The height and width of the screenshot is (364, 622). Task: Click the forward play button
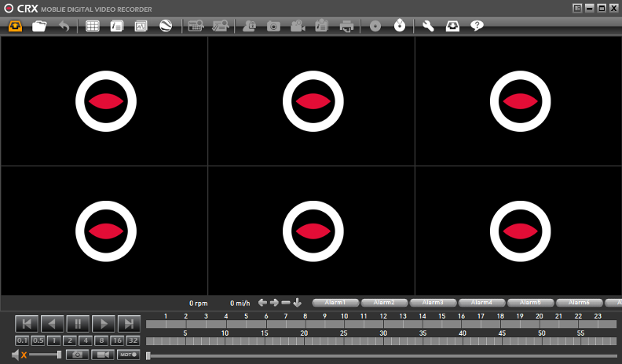103,324
